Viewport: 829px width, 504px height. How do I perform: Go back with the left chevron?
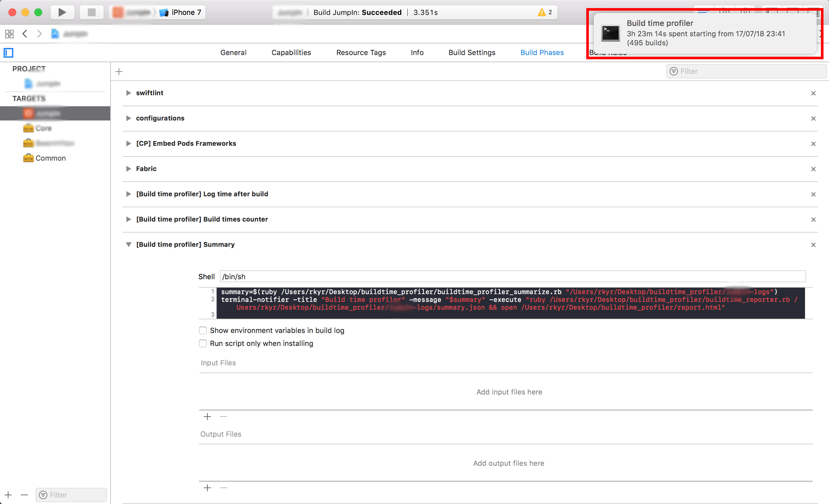point(25,34)
